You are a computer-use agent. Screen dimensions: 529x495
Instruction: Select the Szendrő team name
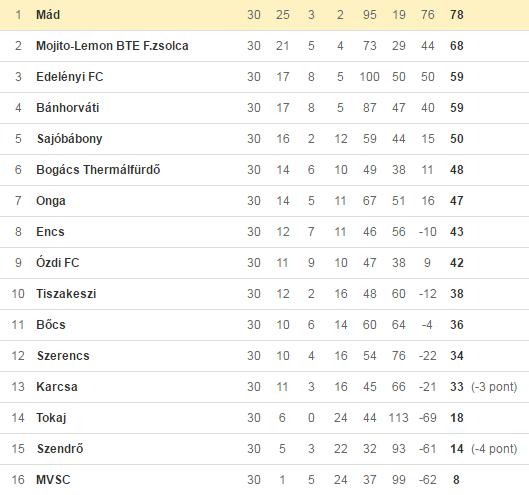tap(60, 449)
